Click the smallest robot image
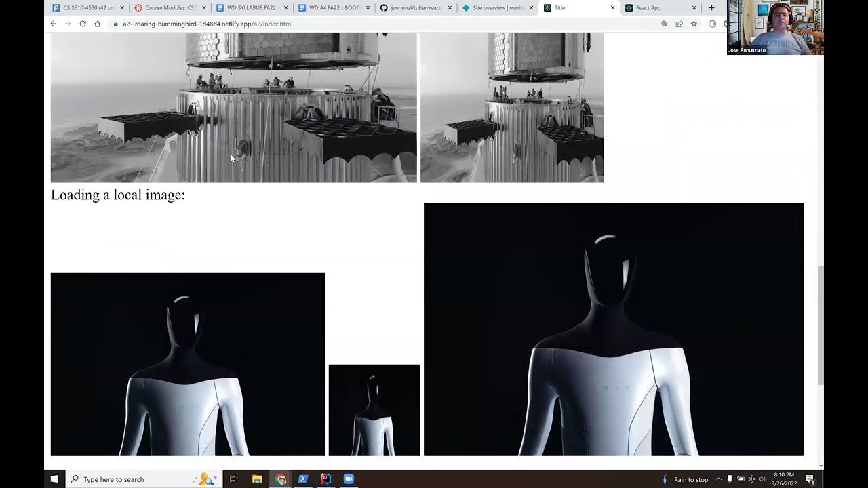The image size is (868, 488). coord(374,410)
